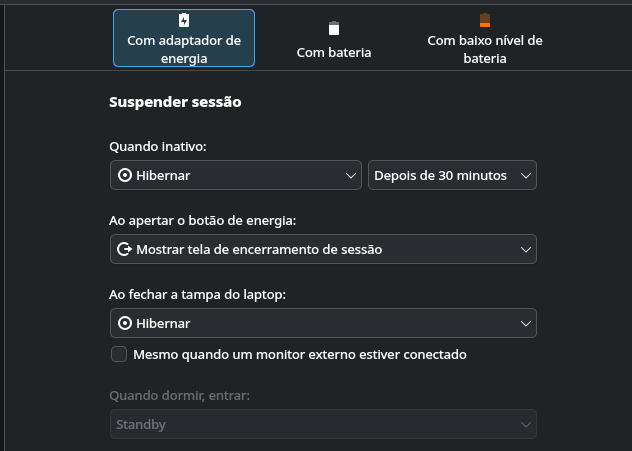Open the "Com baixo nível de bateria" tab
Image resolution: width=632 pixels, height=451 pixels.
click(485, 49)
